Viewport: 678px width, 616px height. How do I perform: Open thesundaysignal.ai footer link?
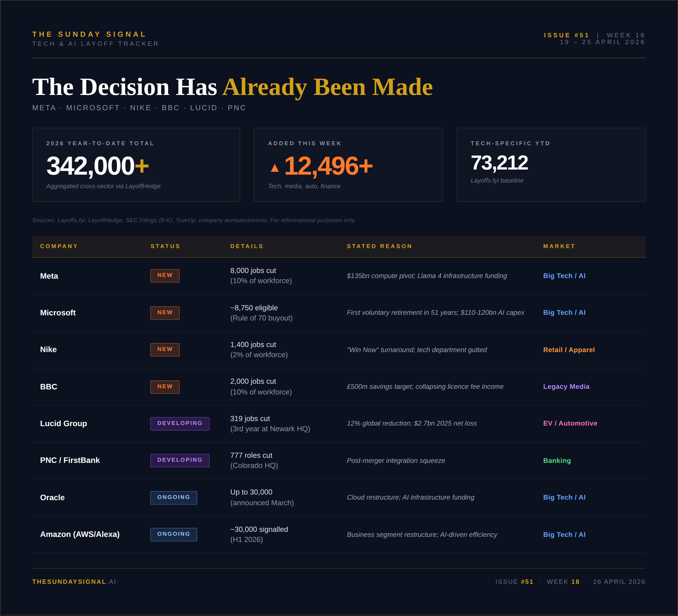[x=74, y=582]
